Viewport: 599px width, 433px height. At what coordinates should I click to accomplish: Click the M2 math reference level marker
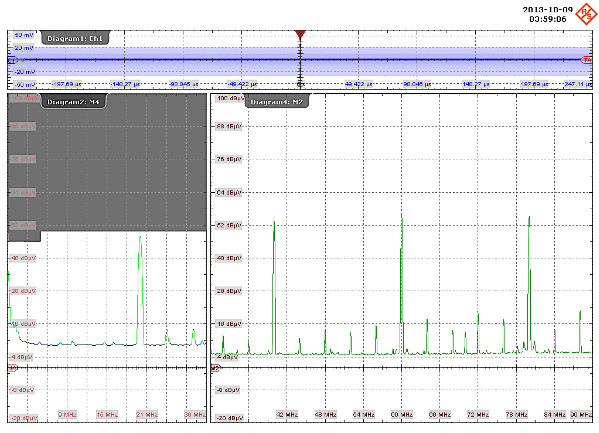click(x=216, y=368)
